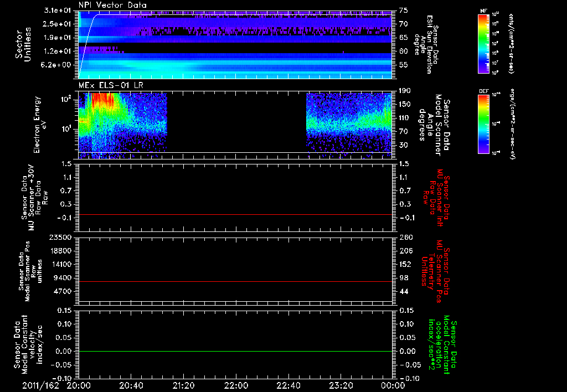567x392 pixels.
Task: Click the 190 scanner angle tick label
Action: (x=405, y=91)
